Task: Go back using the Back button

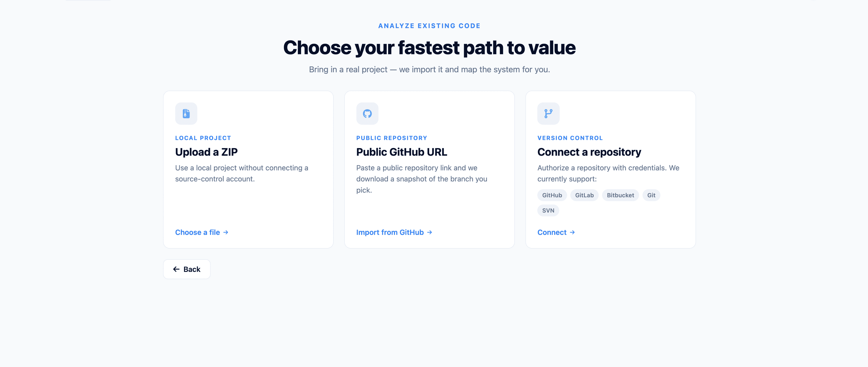Action: [187, 269]
